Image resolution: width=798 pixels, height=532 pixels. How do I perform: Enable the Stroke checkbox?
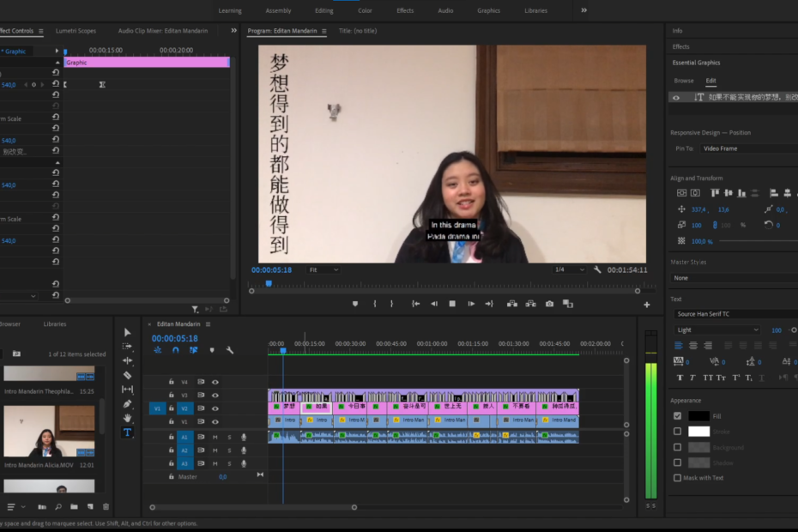[678, 432]
